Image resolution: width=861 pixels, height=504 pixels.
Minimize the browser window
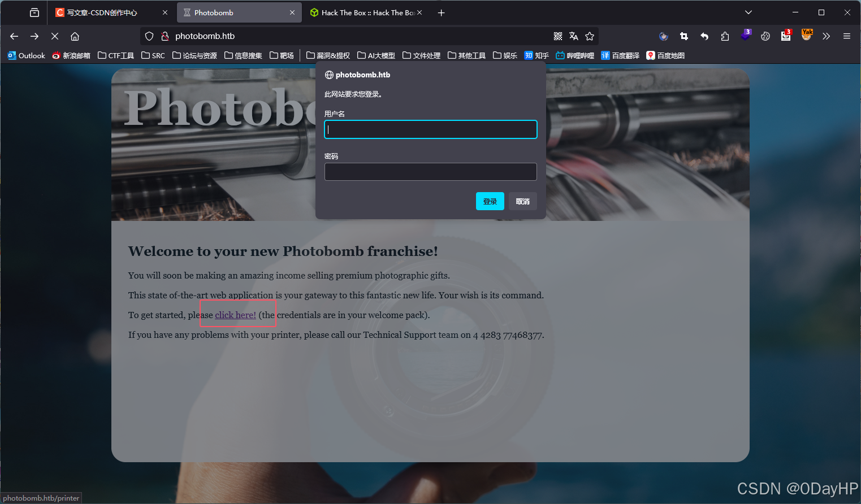(x=795, y=12)
